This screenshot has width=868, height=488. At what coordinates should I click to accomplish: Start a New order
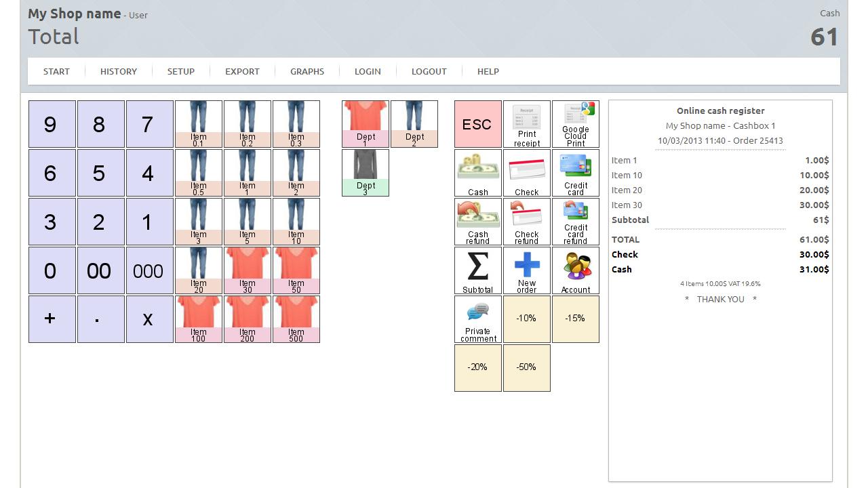[x=527, y=270]
